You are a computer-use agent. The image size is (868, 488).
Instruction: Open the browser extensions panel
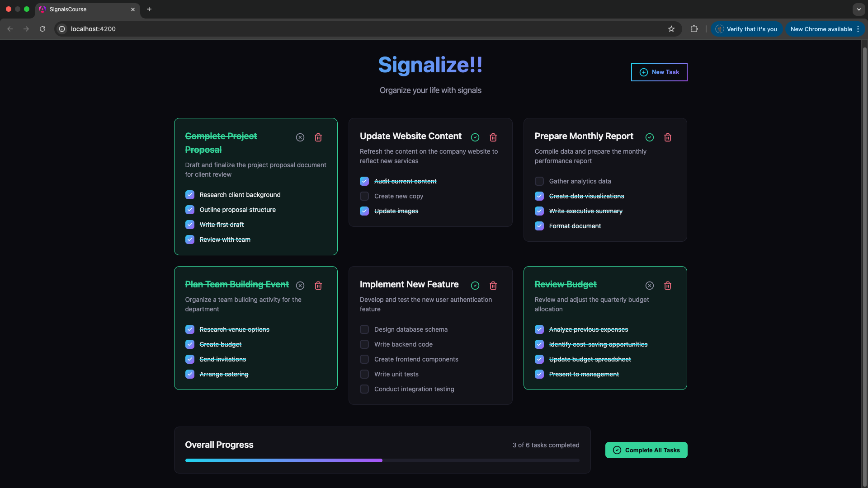click(694, 28)
